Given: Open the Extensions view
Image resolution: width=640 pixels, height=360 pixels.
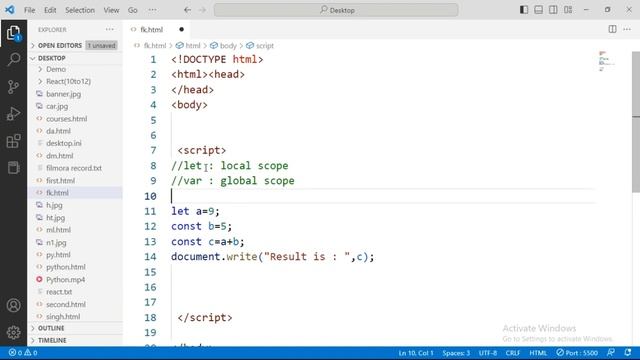Looking at the screenshot, I should click(13, 141).
